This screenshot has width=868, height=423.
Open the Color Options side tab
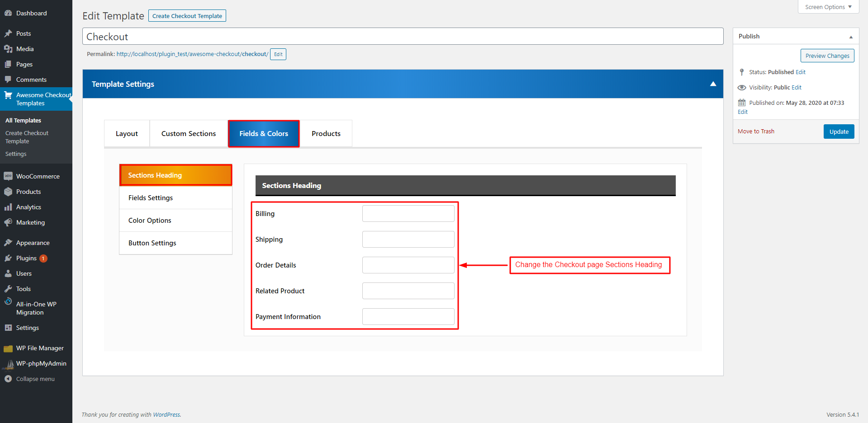tap(175, 221)
